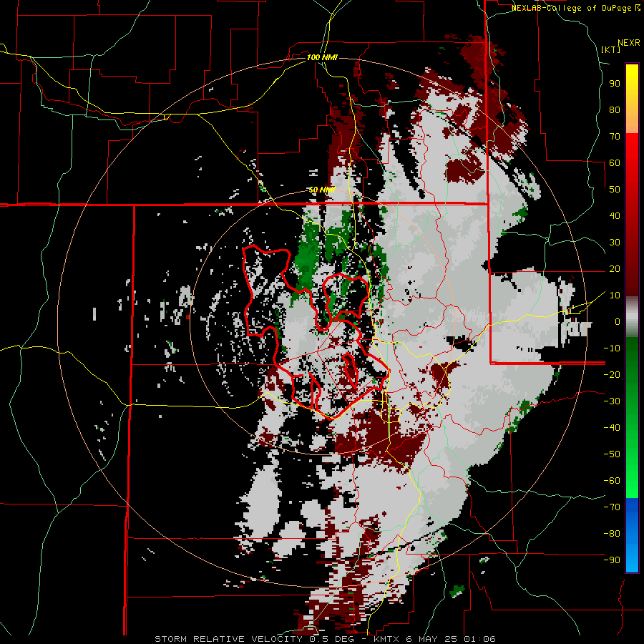Select the -80 value on velocity scale
Screen dimensions: 644x644
click(612, 534)
